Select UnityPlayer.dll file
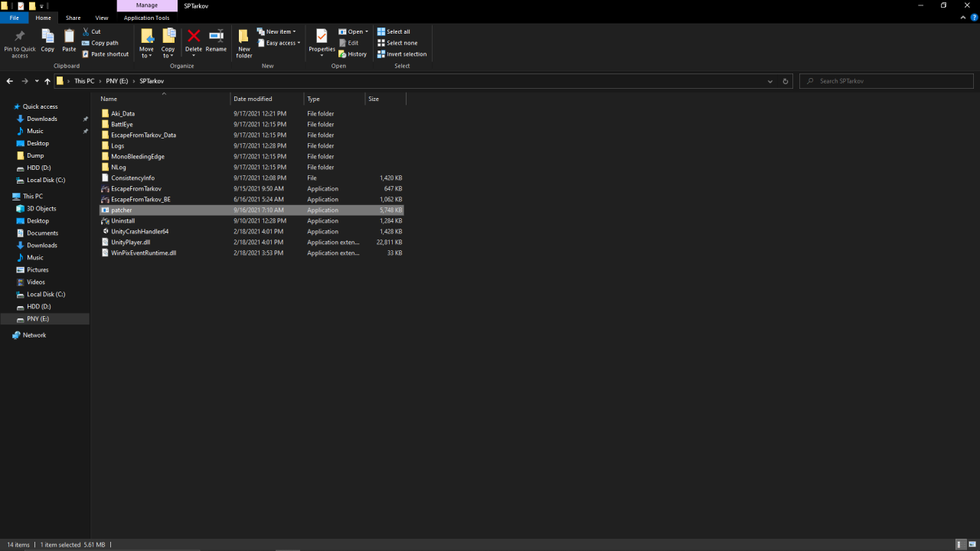 [130, 242]
